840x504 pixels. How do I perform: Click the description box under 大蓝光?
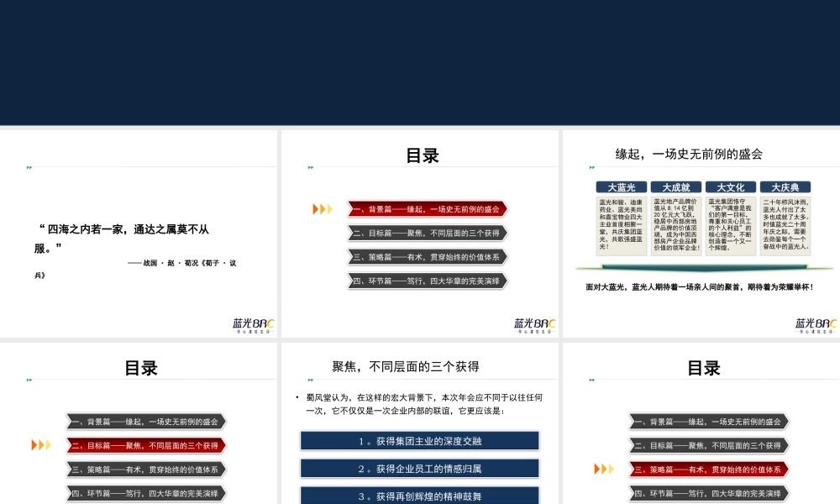tap(622, 225)
